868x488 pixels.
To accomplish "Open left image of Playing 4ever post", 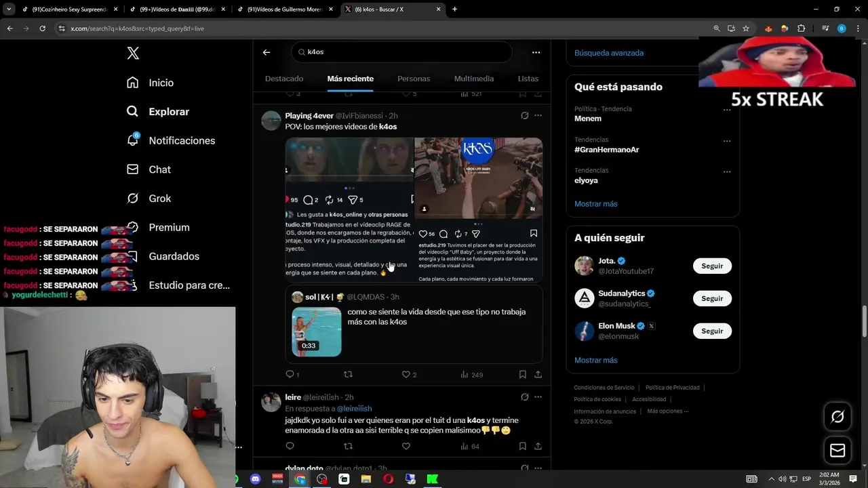I will pyautogui.click(x=349, y=210).
